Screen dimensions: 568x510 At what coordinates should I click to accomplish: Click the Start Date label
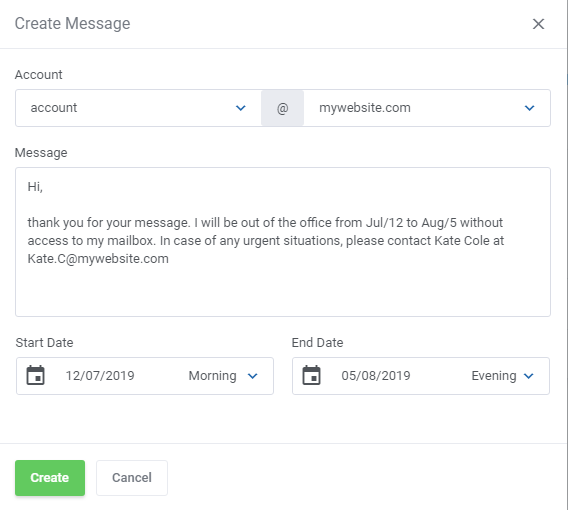pyautogui.click(x=45, y=343)
